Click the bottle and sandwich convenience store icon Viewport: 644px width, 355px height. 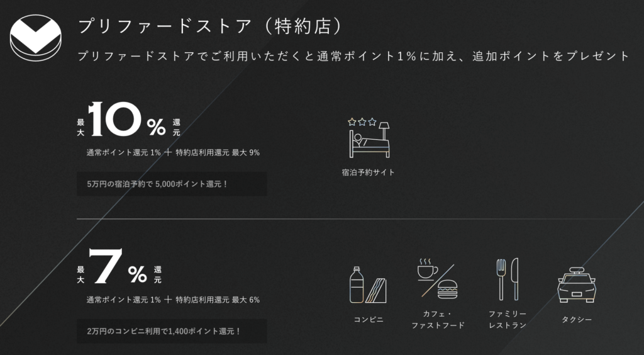(369, 284)
